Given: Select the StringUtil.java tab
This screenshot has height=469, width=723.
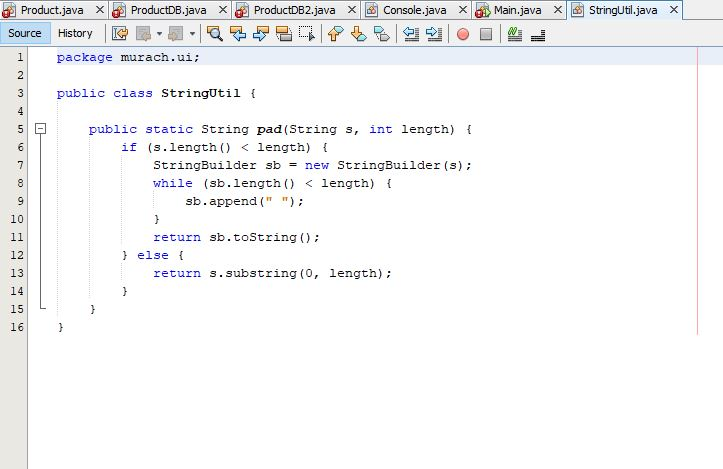Looking at the screenshot, I should pos(623,10).
